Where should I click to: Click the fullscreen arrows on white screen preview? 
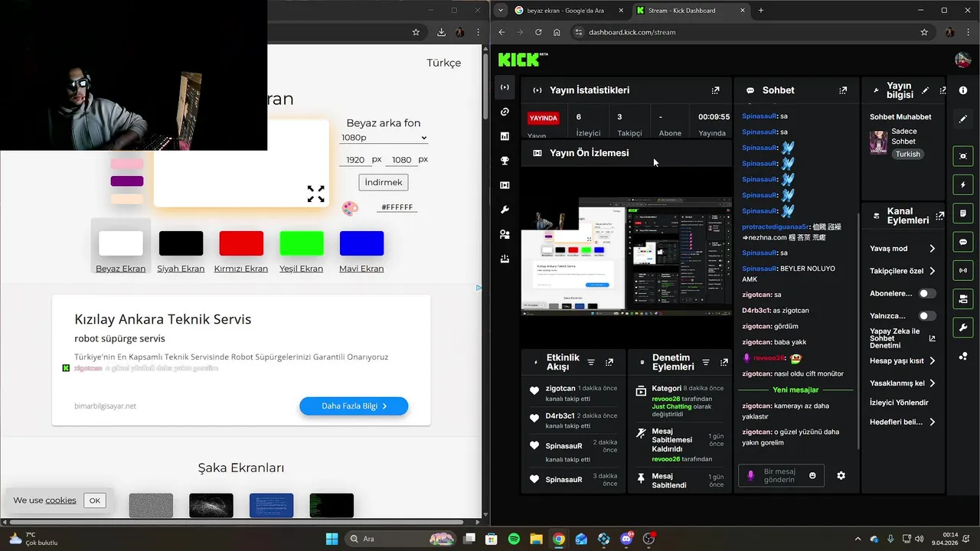click(x=315, y=194)
